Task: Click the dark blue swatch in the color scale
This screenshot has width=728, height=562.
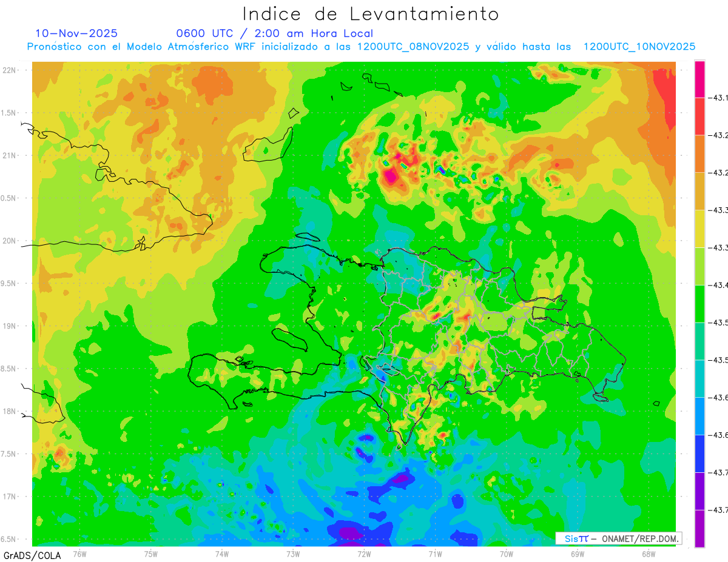Action: (x=699, y=453)
